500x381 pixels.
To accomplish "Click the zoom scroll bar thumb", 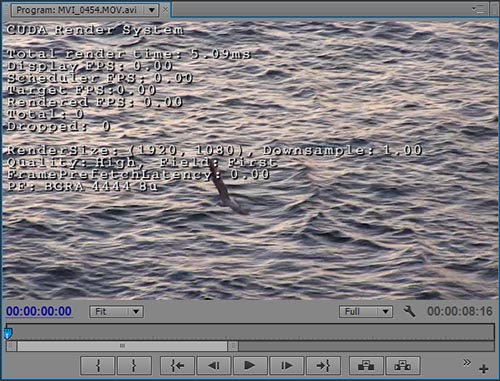I will [x=123, y=346].
